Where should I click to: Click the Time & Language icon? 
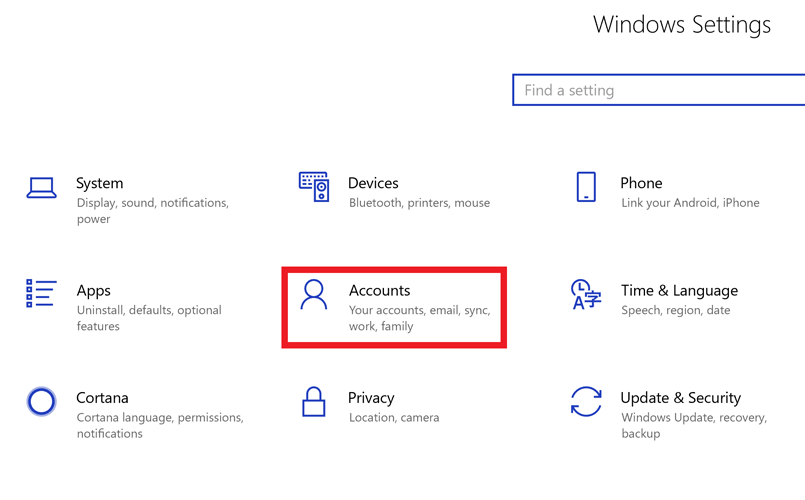[x=586, y=294]
